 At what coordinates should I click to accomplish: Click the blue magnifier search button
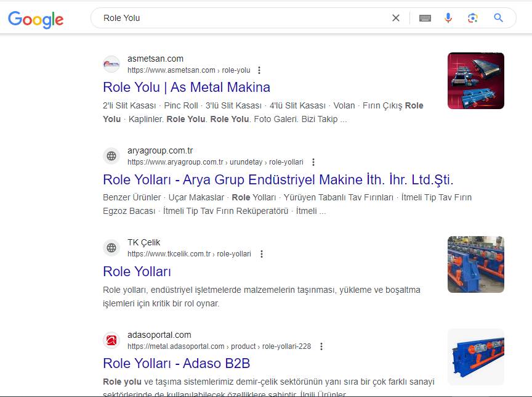[499, 18]
